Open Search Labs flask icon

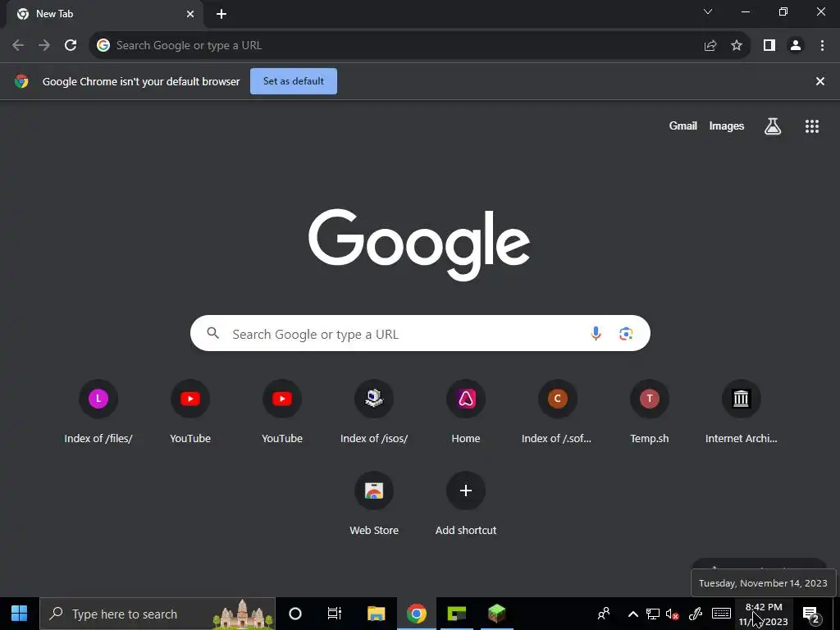pos(773,126)
